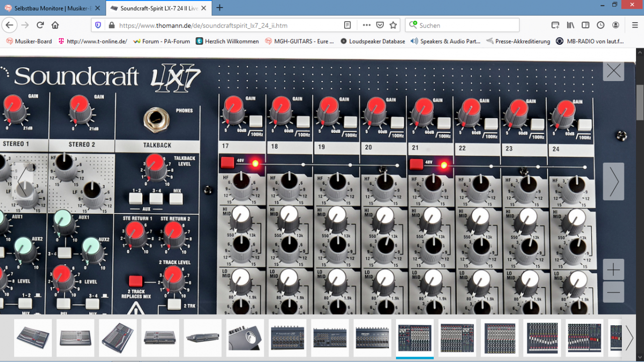Select the fourth product thumbnail
This screenshot has width=644, height=362.
click(160, 338)
